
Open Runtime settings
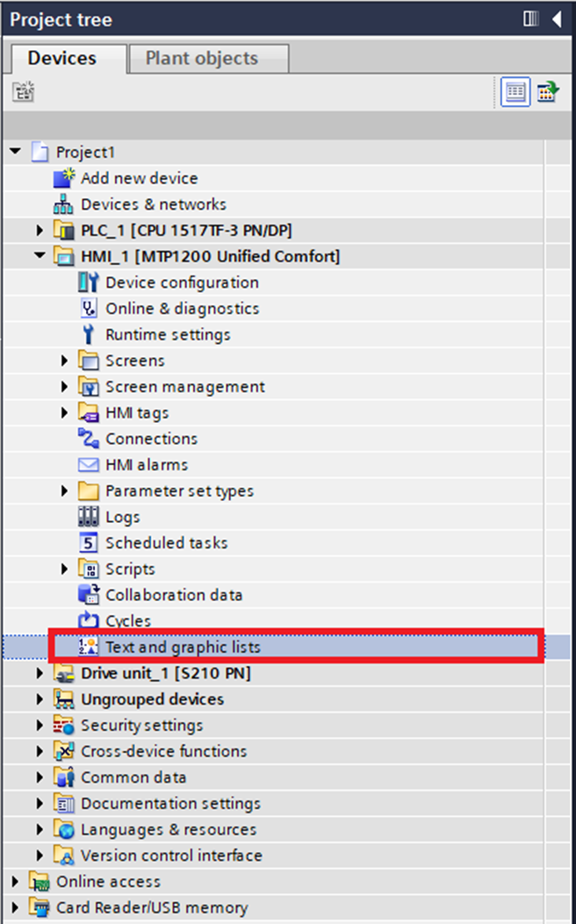coord(168,334)
